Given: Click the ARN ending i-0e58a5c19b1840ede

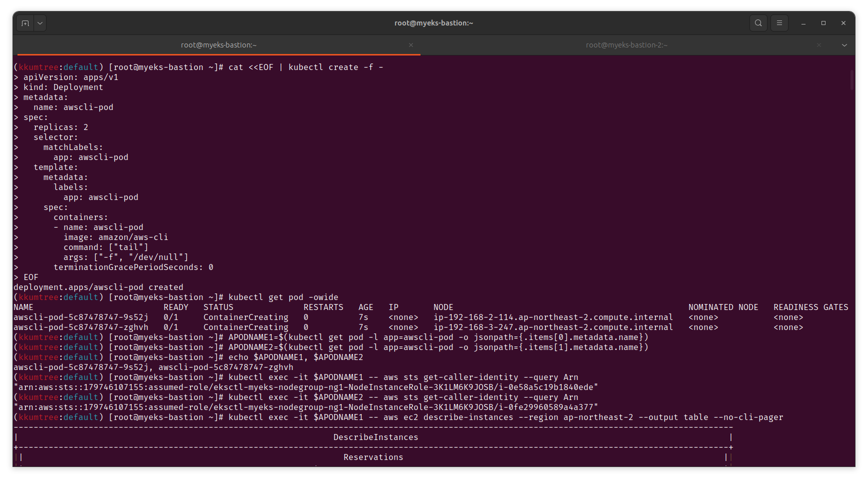Looking at the screenshot, I should tap(306, 387).
